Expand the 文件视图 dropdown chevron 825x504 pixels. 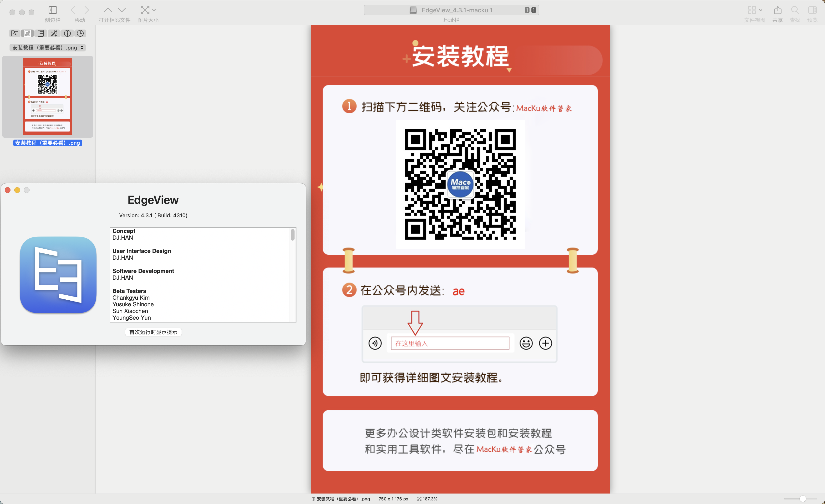tap(761, 10)
